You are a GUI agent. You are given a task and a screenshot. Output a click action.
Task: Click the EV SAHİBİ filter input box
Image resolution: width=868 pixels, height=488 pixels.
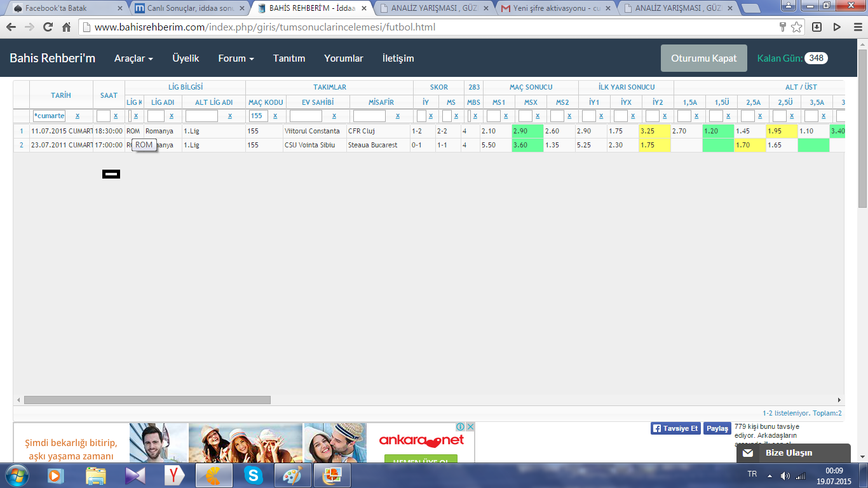pyautogui.click(x=306, y=116)
